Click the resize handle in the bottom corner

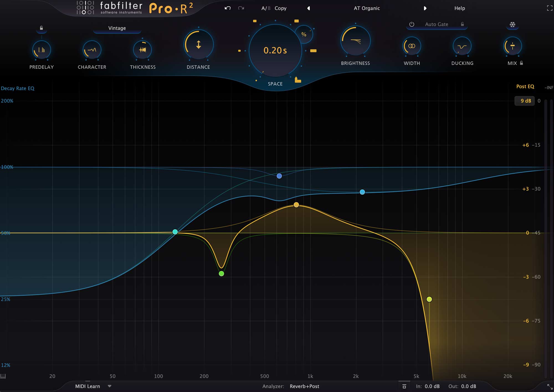pyautogui.click(x=550, y=387)
